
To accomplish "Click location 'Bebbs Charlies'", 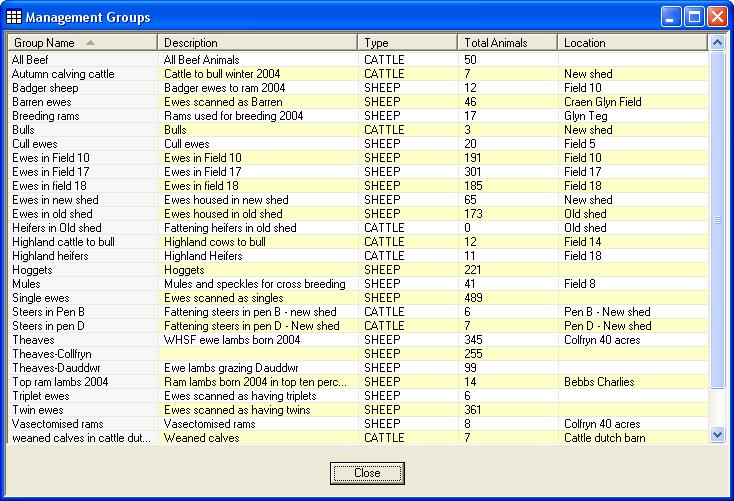I will [x=599, y=382].
